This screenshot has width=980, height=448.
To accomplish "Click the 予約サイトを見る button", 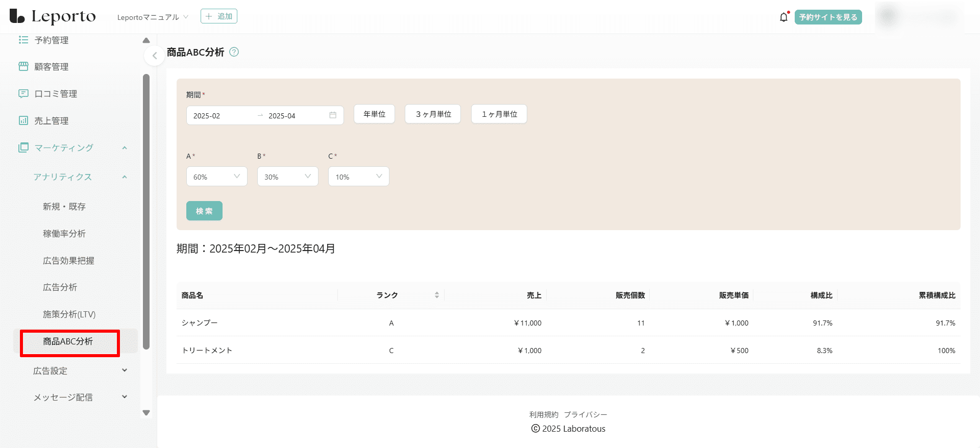I will pyautogui.click(x=828, y=17).
